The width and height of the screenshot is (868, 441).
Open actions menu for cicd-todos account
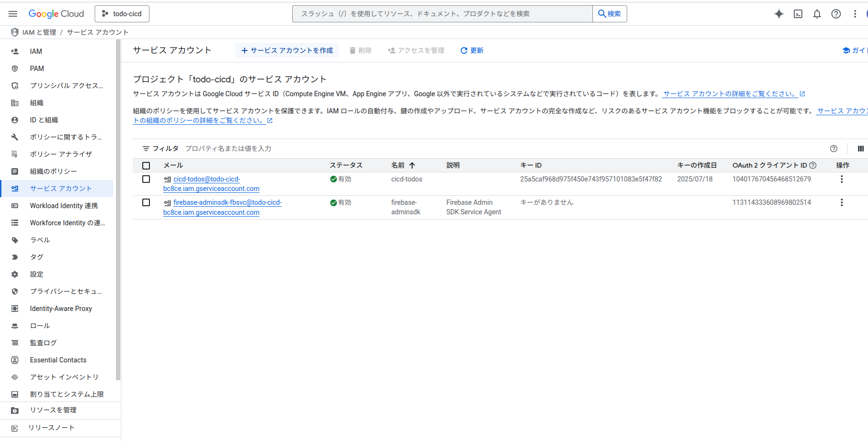pos(842,179)
